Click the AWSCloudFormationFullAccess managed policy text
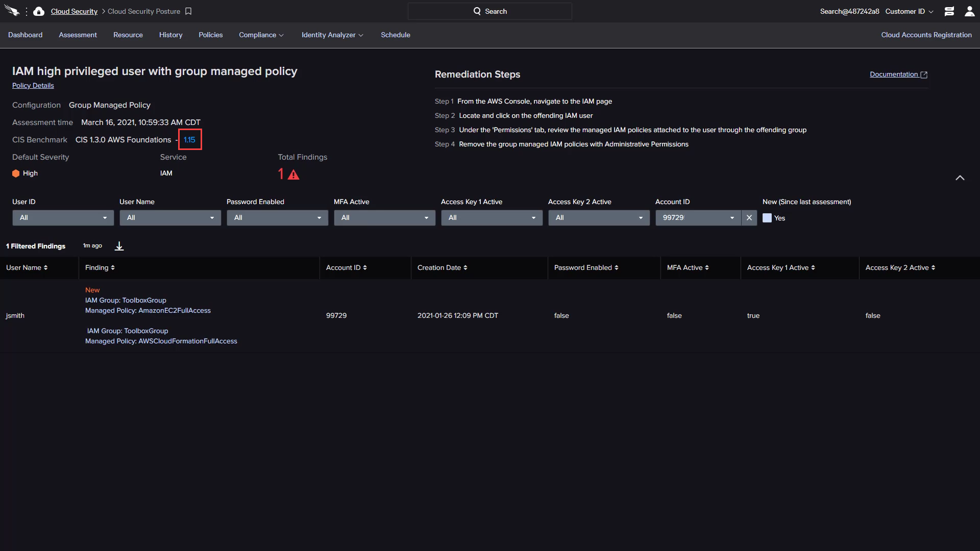980x551 pixels. [187, 341]
